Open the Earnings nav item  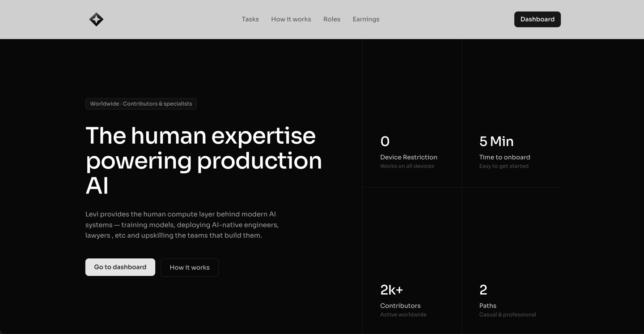[366, 19]
